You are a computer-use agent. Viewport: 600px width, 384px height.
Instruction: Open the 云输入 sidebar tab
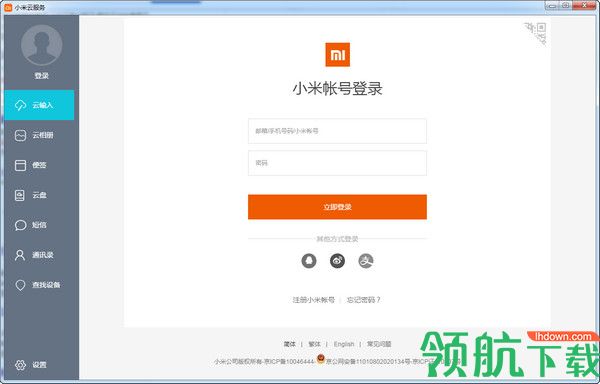tap(39, 105)
